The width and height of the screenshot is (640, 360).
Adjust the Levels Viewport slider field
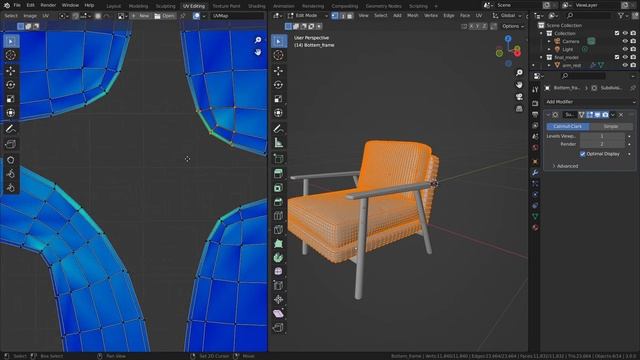pyautogui.click(x=602, y=136)
